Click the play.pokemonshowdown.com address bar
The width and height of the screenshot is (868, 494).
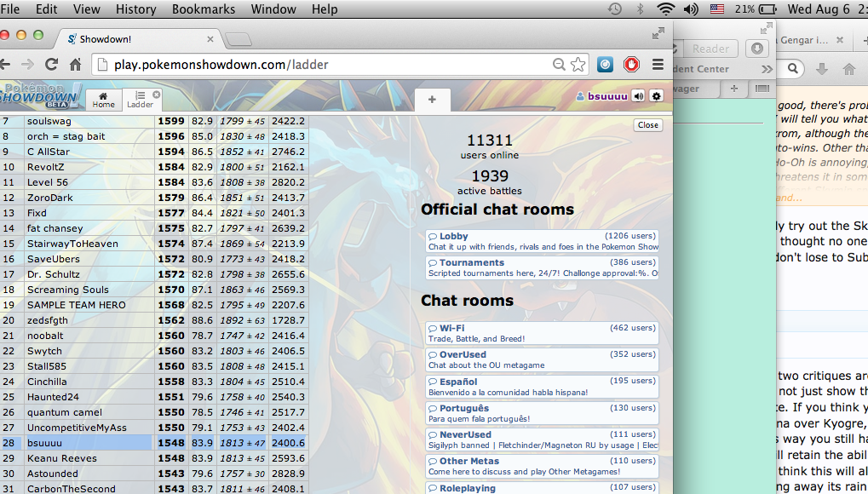point(324,65)
